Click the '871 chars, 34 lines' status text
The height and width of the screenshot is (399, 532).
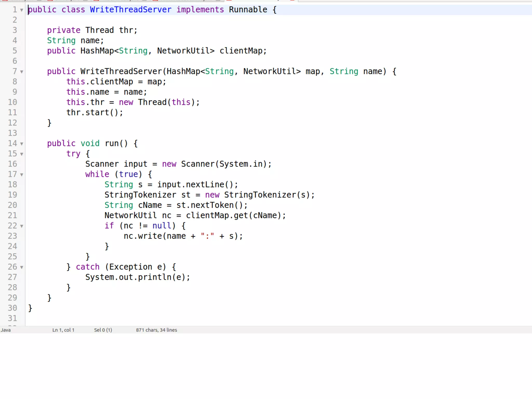coord(156,330)
